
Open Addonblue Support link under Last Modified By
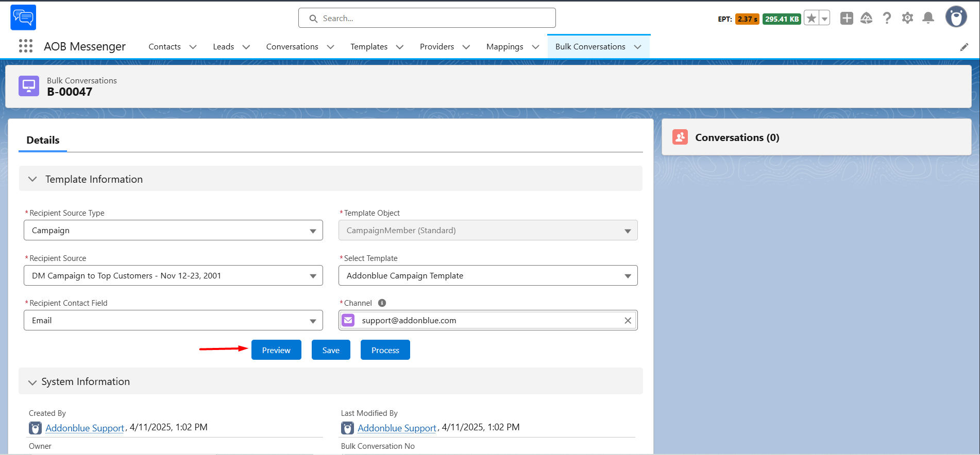397,428
